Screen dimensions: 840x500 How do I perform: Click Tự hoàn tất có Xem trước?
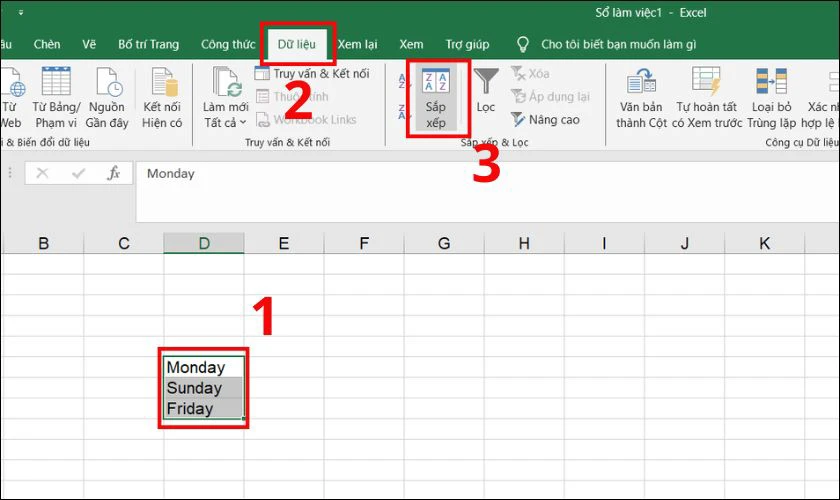click(707, 98)
